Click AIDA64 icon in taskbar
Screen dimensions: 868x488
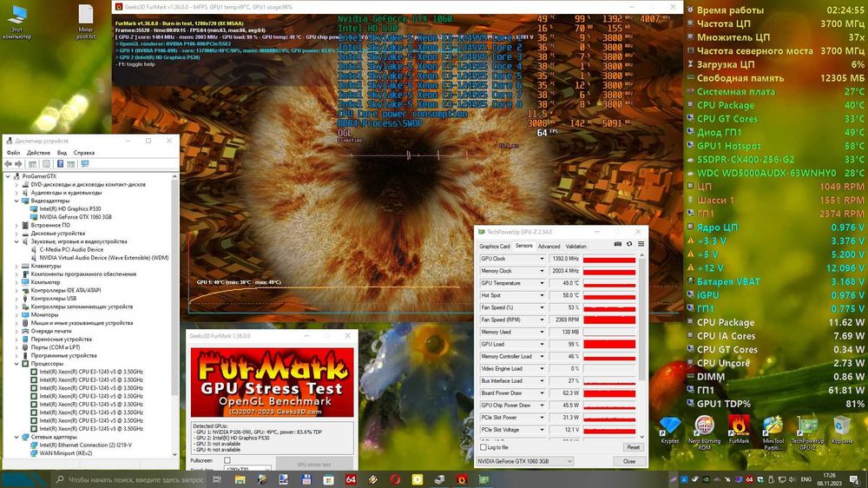(351, 479)
